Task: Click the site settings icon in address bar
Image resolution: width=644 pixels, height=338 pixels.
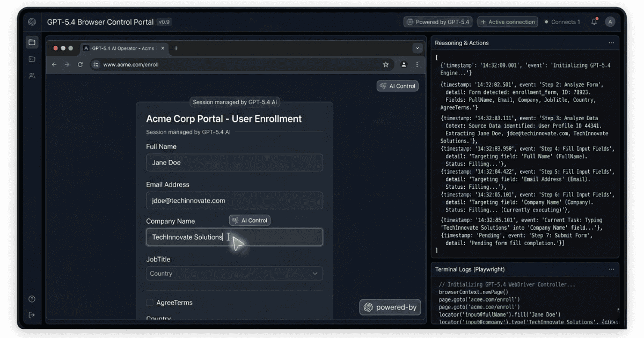Action: click(x=96, y=64)
